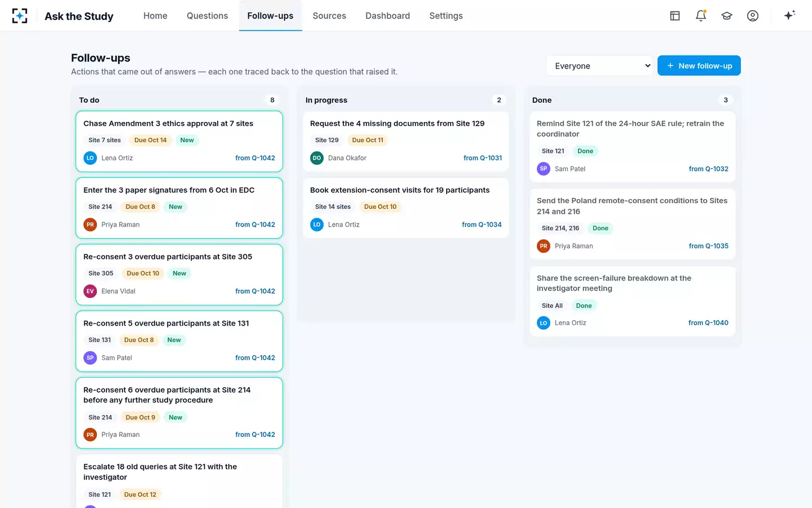Open Book extension-consent visits card title
The width and height of the screenshot is (812, 508).
[400, 190]
